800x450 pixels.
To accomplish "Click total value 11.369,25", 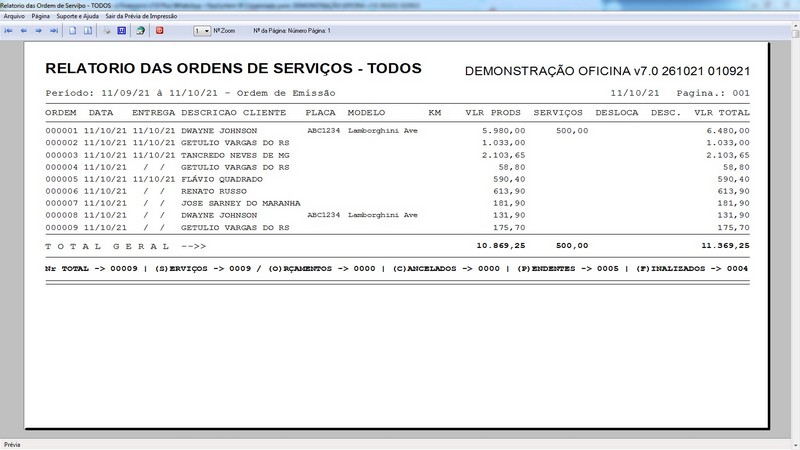I will [726, 245].
